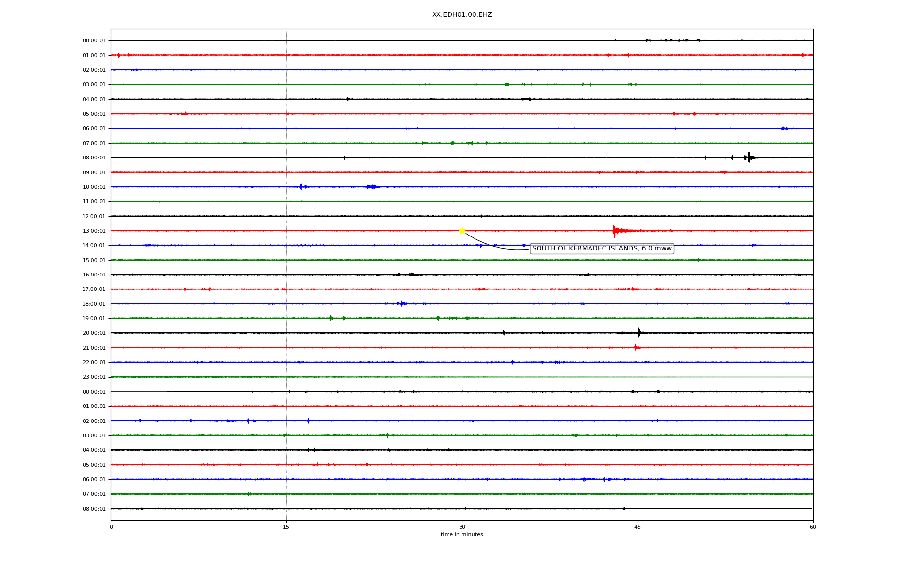The width and height of the screenshot is (924, 578).
Task: Click the XX.EDH01.00.EHZ plot title
Action: [x=462, y=15]
